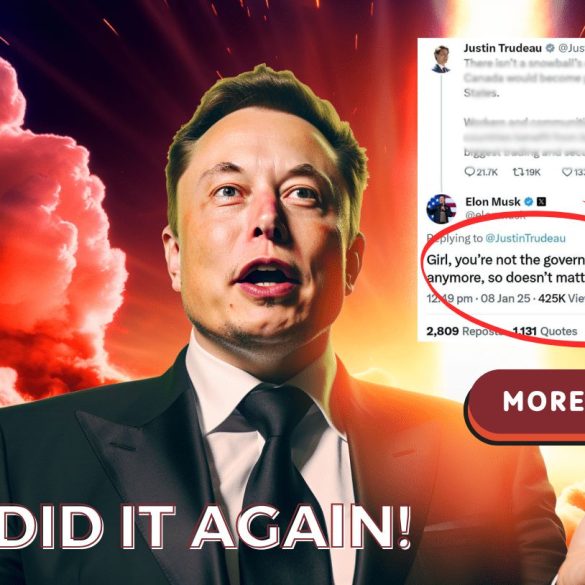Image resolution: width=585 pixels, height=585 pixels.
Task: Click the 425K Views counter
Action: pyautogui.click(x=561, y=298)
